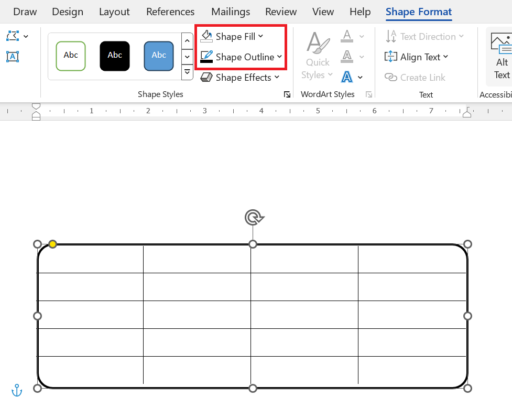Click the Draw Text Box icon
The height and width of the screenshot is (407, 512).
pyautogui.click(x=13, y=56)
